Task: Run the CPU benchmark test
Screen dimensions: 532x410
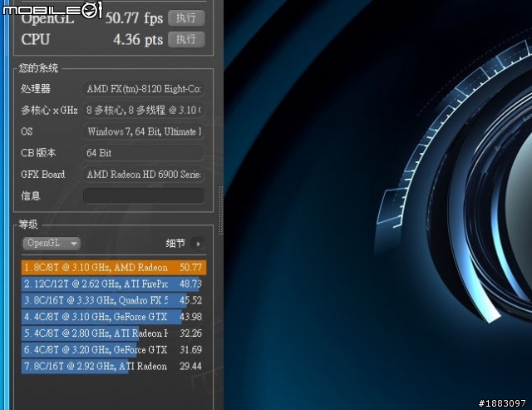Action: click(x=186, y=39)
